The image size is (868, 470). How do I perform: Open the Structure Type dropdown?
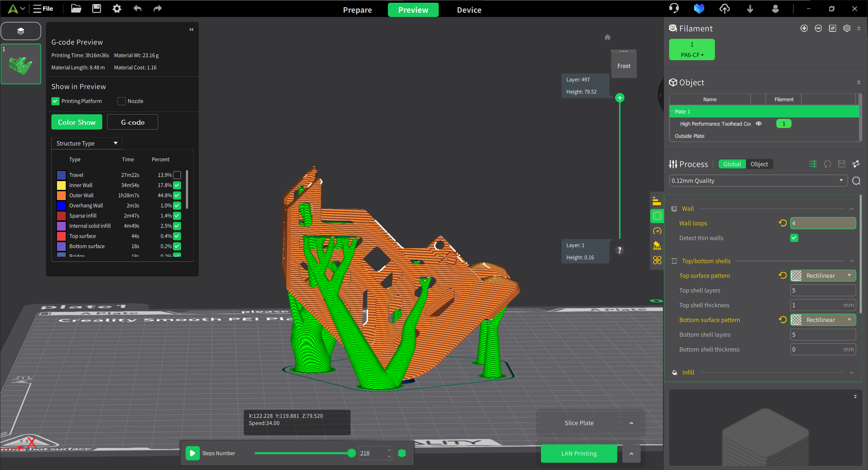coord(87,143)
